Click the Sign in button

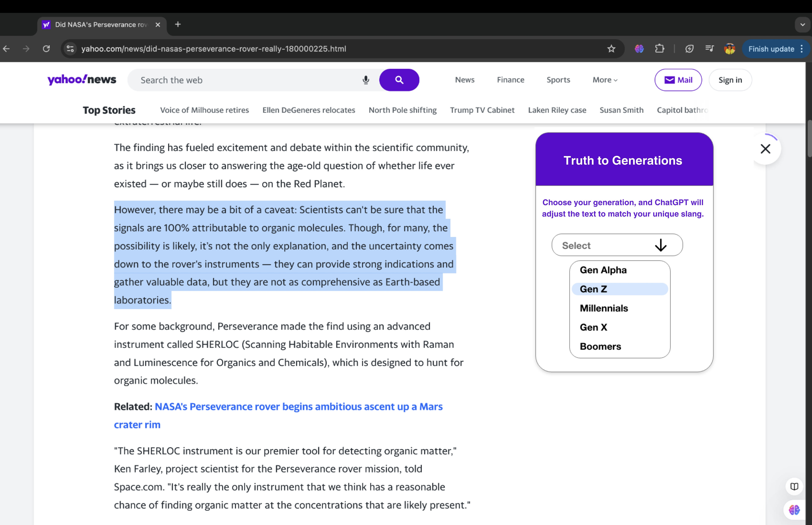point(730,80)
